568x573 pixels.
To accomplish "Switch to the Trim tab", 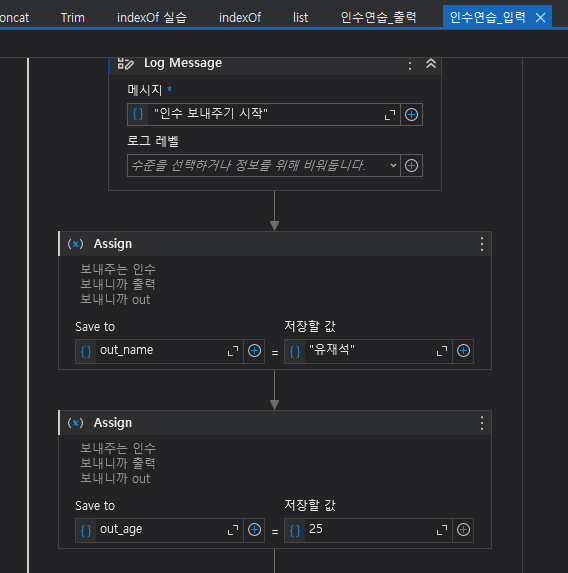I will [x=72, y=17].
